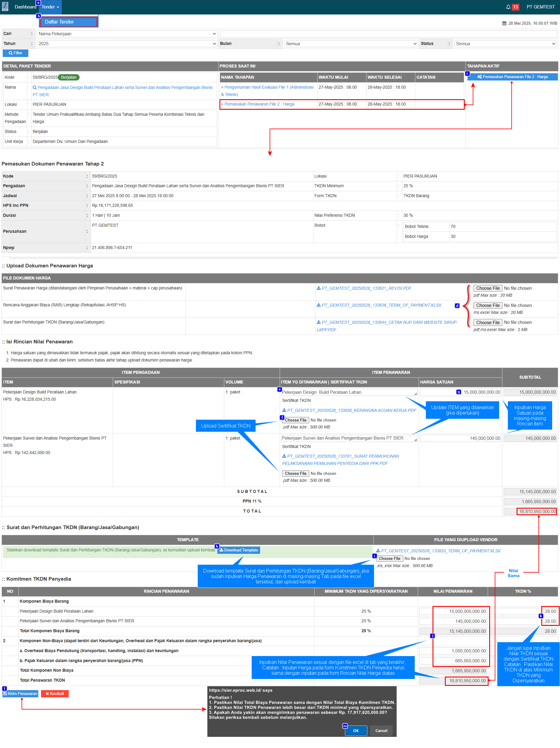
Task: Click the gear icon in Tahapan Aktif
Action: click(x=480, y=77)
